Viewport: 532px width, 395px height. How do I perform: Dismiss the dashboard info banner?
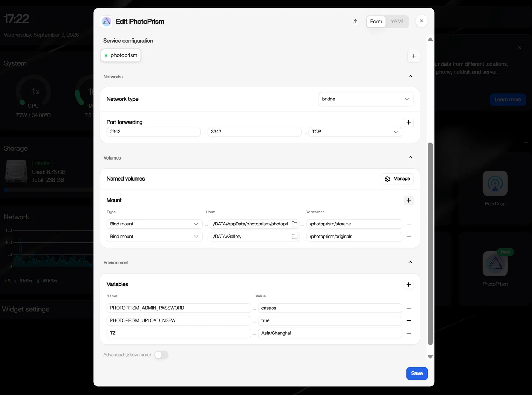coord(519,48)
